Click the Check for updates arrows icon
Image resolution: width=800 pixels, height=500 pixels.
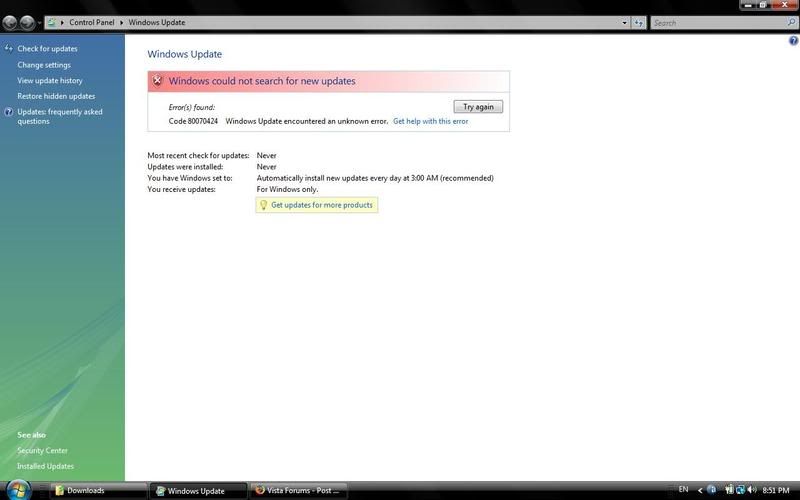tap(8, 48)
